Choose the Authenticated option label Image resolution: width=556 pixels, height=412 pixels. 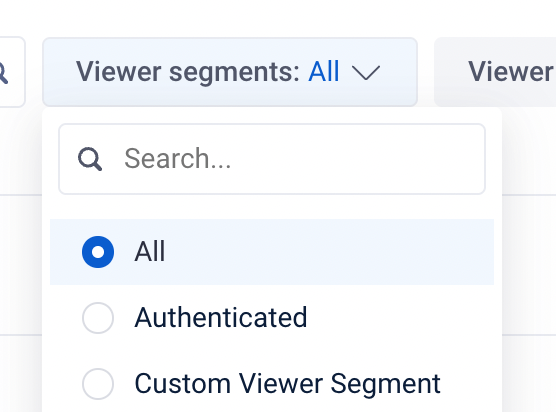point(221,317)
